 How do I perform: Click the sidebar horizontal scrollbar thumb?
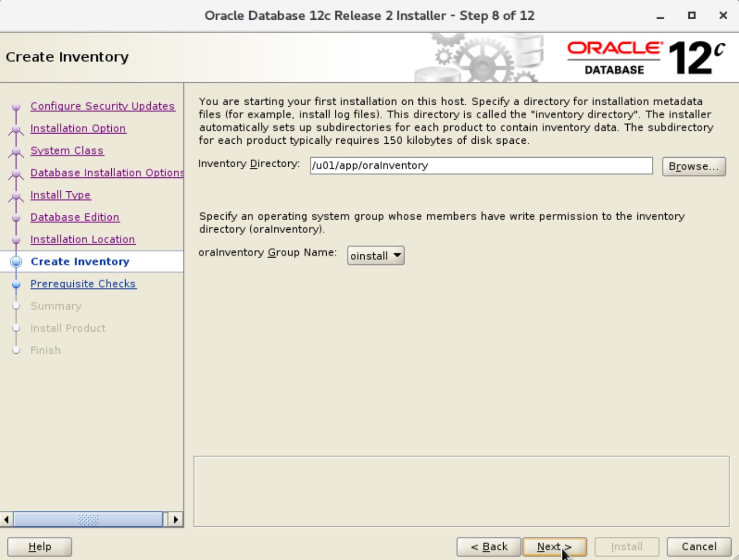click(x=88, y=519)
